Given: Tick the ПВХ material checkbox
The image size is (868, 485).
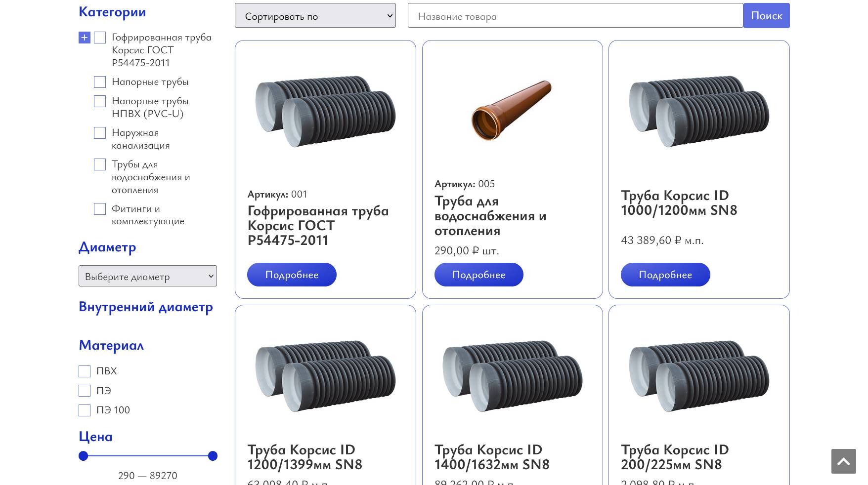Looking at the screenshot, I should tap(85, 371).
